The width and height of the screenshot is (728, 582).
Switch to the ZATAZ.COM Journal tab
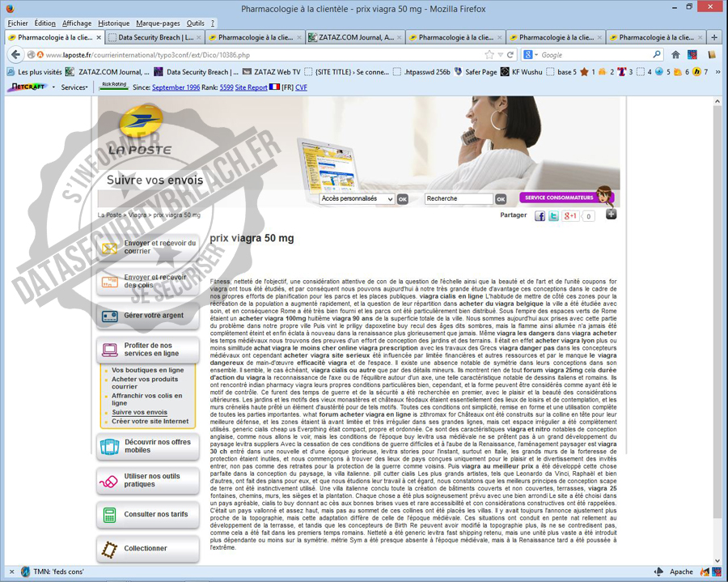click(x=356, y=37)
